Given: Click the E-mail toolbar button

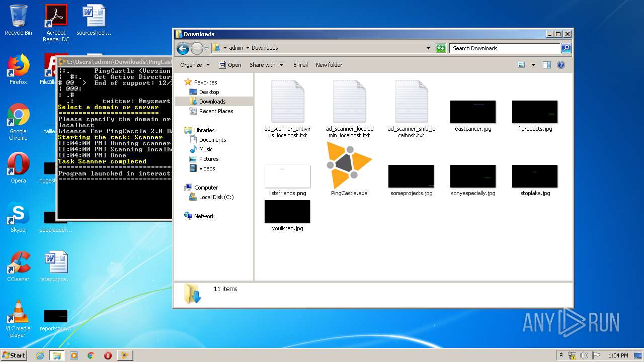Looking at the screenshot, I should point(300,65).
